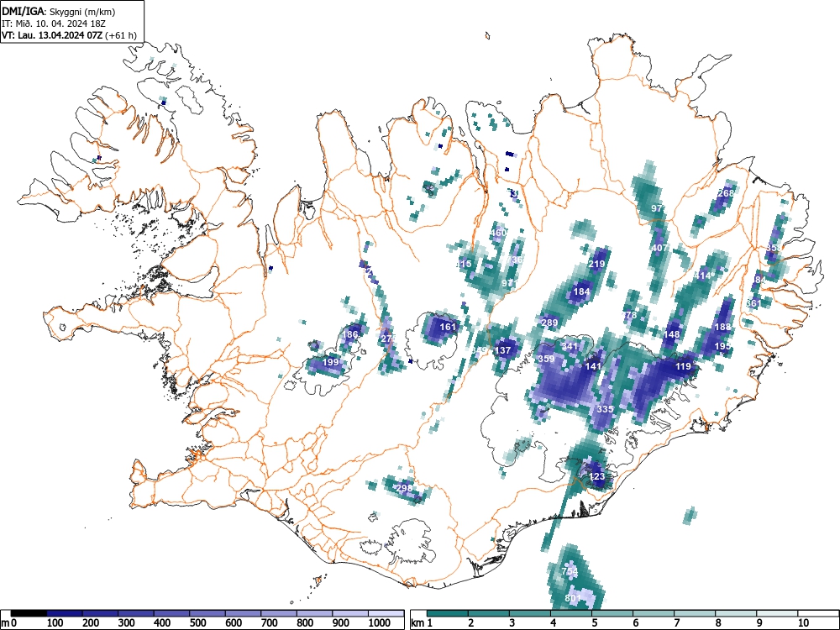The height and width of the screenshot is (630, 840).
Task: Click the visibility value 199 on the map
Action: pyautogui.click(x=330, y=362)
